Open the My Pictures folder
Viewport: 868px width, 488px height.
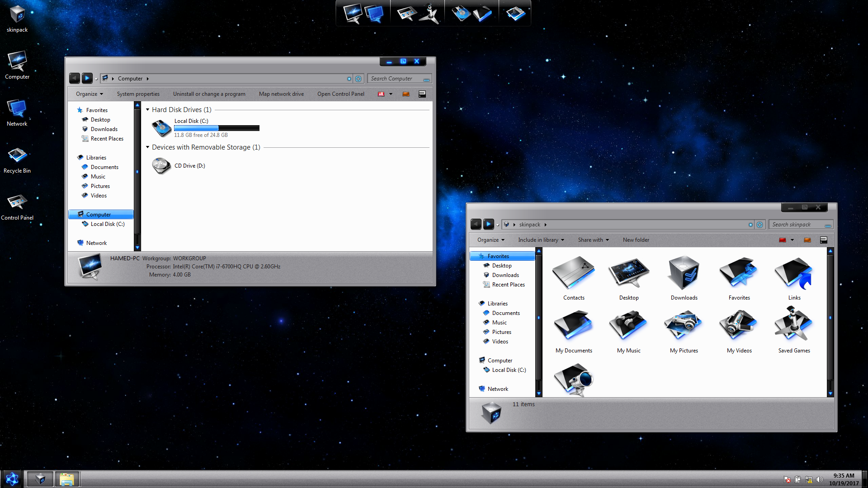(684, 325)
